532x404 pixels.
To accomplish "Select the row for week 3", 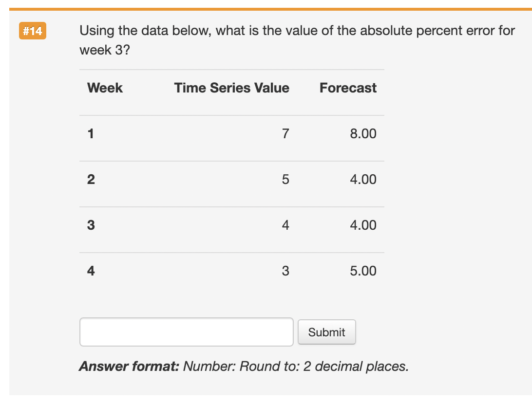I will (231, 225).
